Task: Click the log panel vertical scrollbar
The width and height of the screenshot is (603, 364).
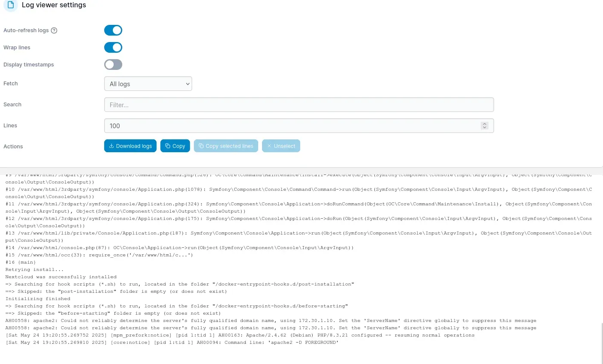Action: [602, 343]
